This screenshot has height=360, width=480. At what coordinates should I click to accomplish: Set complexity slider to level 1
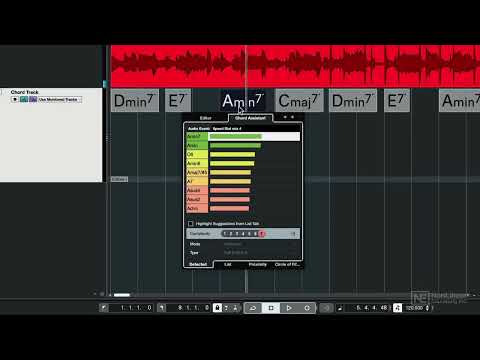coord(225,234)
